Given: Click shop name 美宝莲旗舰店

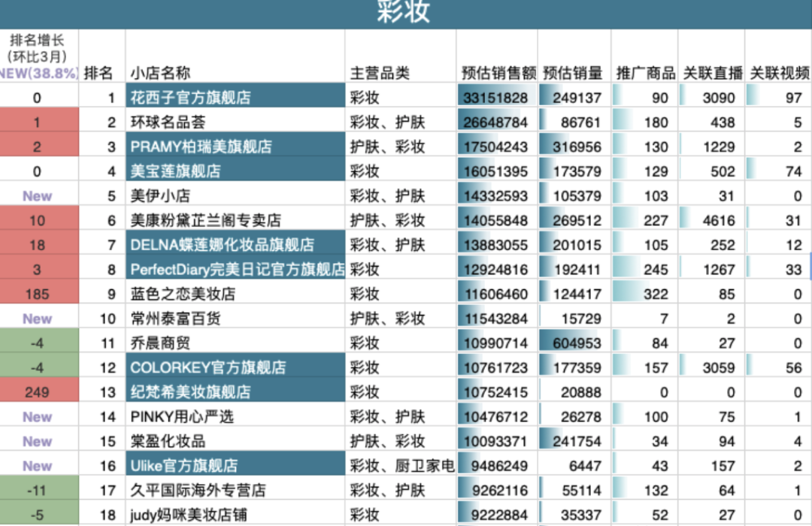Looking at the screenshot, I should pos(175,171).
